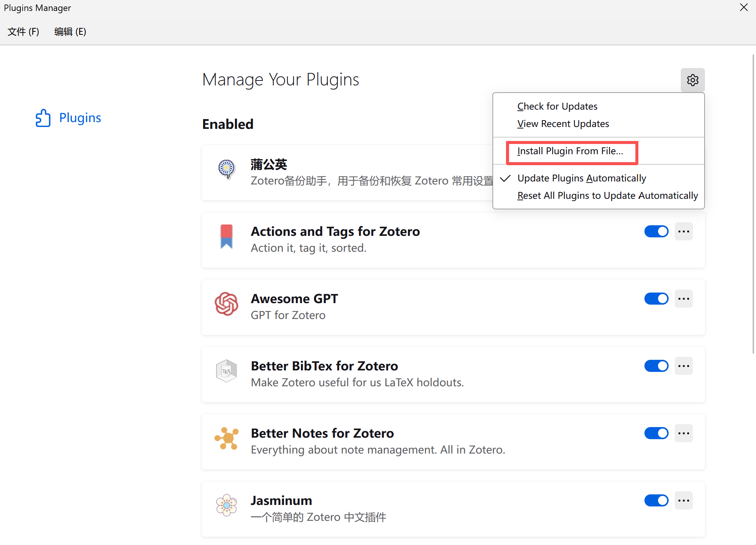Screen dimensions: 756x545
Task: Uncheck Update Plugins Automatically
Action: pyautogui.click(x=581, y=178)
